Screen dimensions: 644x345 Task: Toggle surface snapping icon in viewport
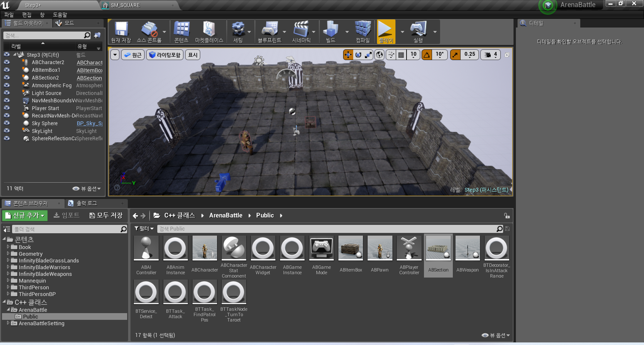coord(391,55)
